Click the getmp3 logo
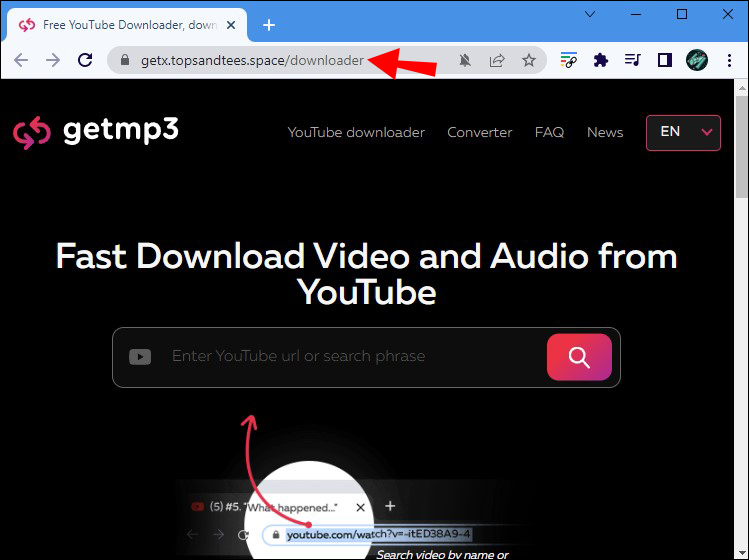This screenshot has width=749, height=560. tap(96, 131)
